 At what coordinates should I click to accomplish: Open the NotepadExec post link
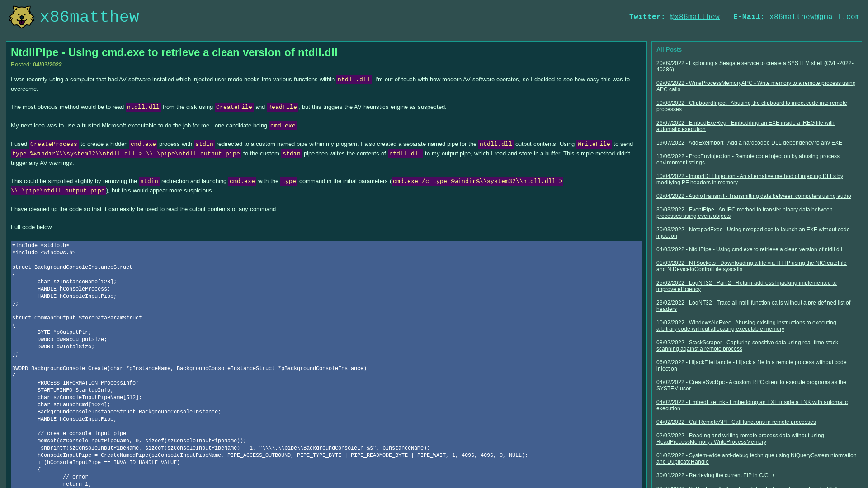click(x=753, y=233)
